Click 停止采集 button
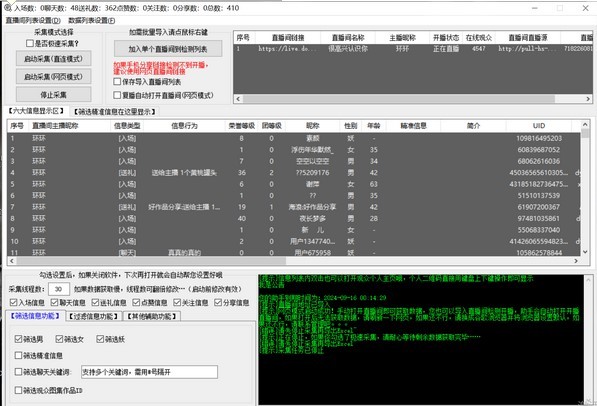This screenshot has height=406, width=597. click(54, 94)
